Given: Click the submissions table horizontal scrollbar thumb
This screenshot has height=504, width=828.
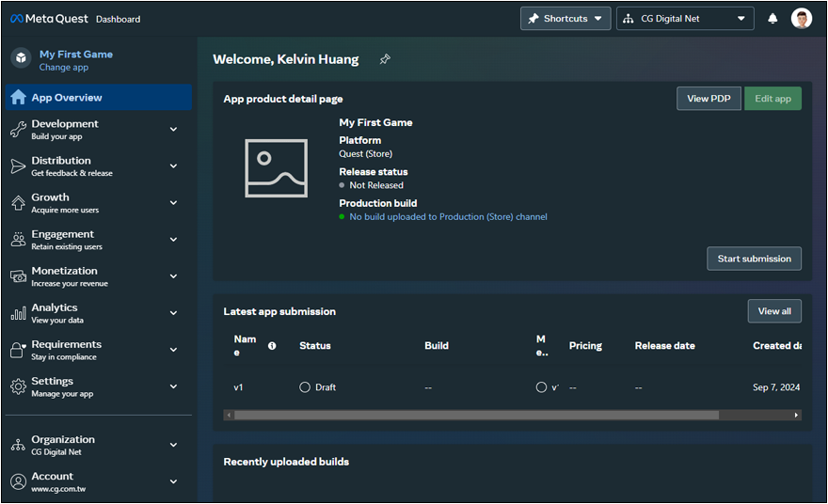Looking at the screenshot, I should click(x=476, y=416).
